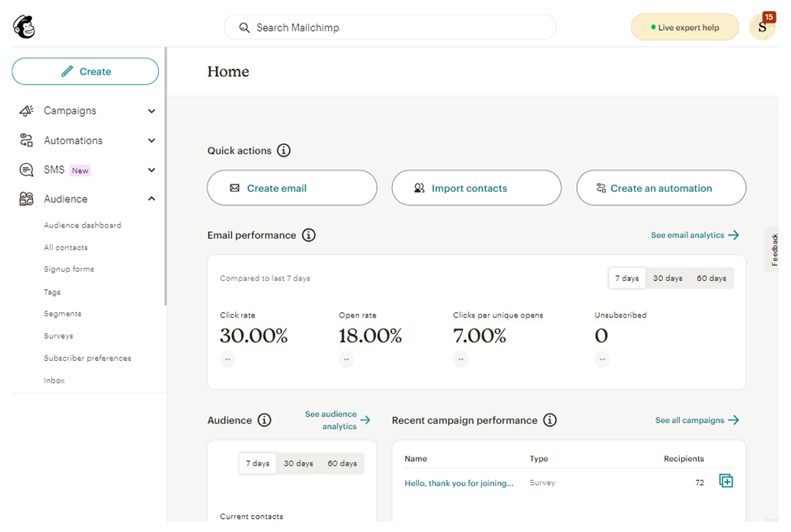
Task: Open Audience section info icon
Action: 264,420
